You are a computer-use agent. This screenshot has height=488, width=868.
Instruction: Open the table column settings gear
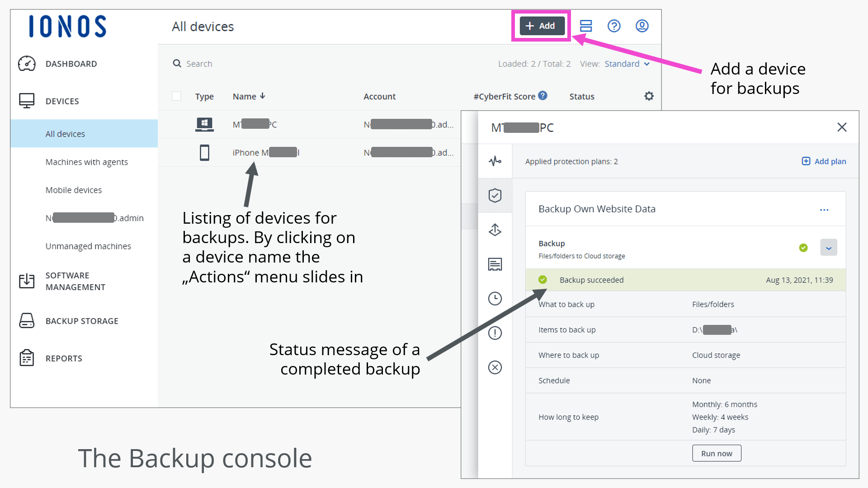click(649, 96)
